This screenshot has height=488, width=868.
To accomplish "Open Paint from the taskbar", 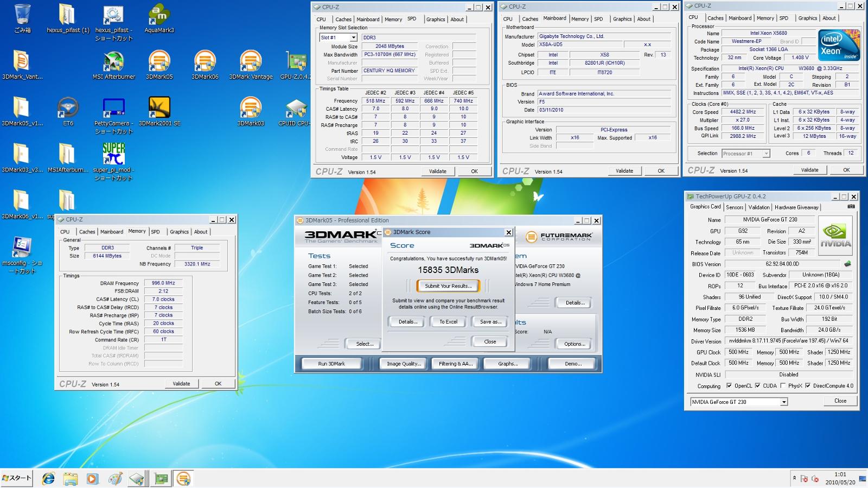I will 114,478.
